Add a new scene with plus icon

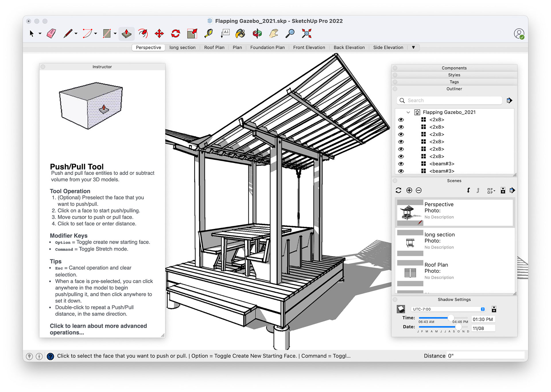click(x=409, y=190)
